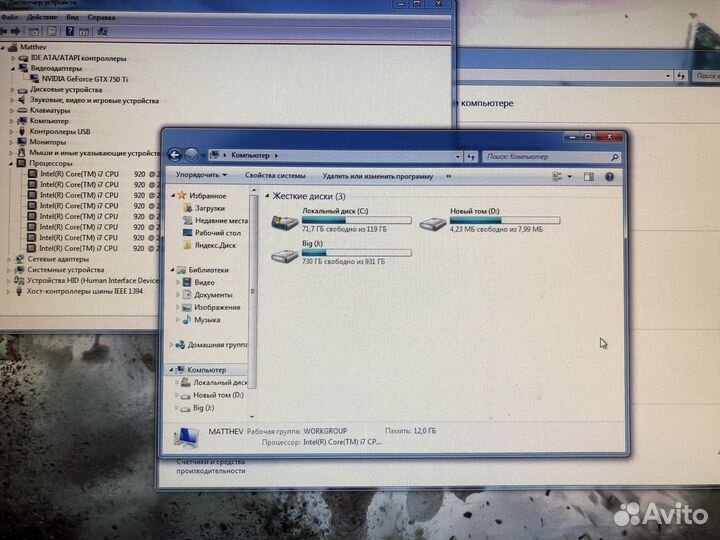The height and width of the screenshot is (540, 720).
Task: Expand Звуковые, видео и игровые устройства
Action: (12, 100)
